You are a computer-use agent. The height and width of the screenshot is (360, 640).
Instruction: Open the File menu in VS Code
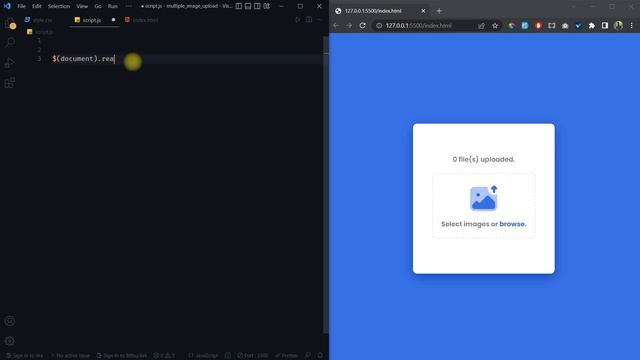point(22,6)
